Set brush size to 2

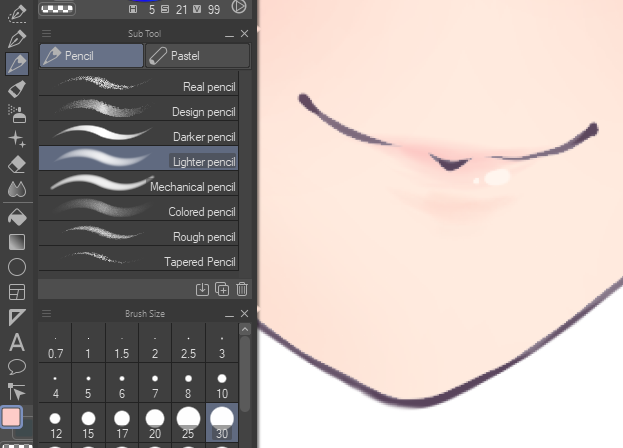155,343
